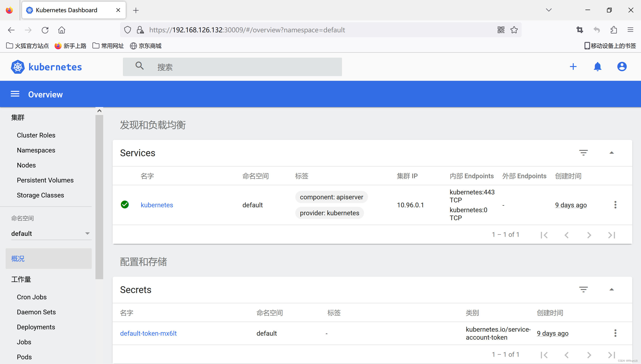Click the search magnifier icon
641x364 pixels.
(x=139, y=66)
